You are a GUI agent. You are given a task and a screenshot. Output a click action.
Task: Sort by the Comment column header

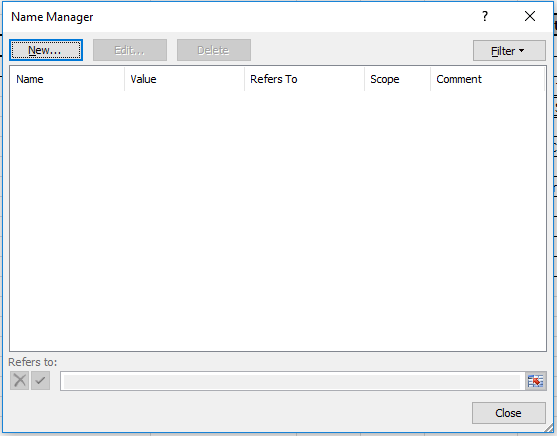tap(487, 79)
